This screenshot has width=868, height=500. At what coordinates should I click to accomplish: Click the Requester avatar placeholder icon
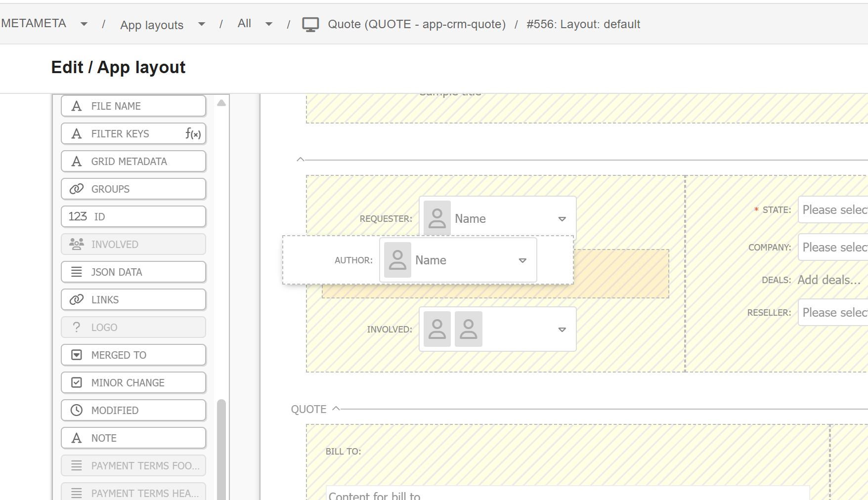click(x=437, y=217)
